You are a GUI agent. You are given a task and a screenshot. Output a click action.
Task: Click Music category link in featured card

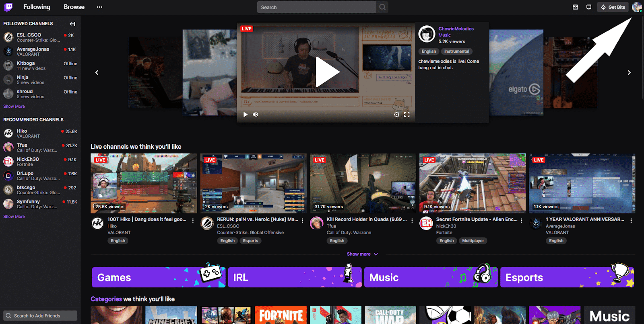pos(444,35)
